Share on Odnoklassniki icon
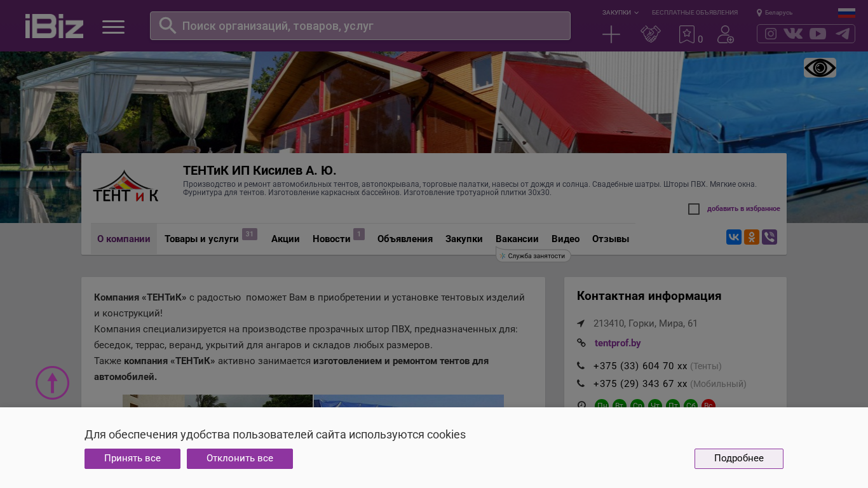The image size is (868, 488). [x=752, y=237]
